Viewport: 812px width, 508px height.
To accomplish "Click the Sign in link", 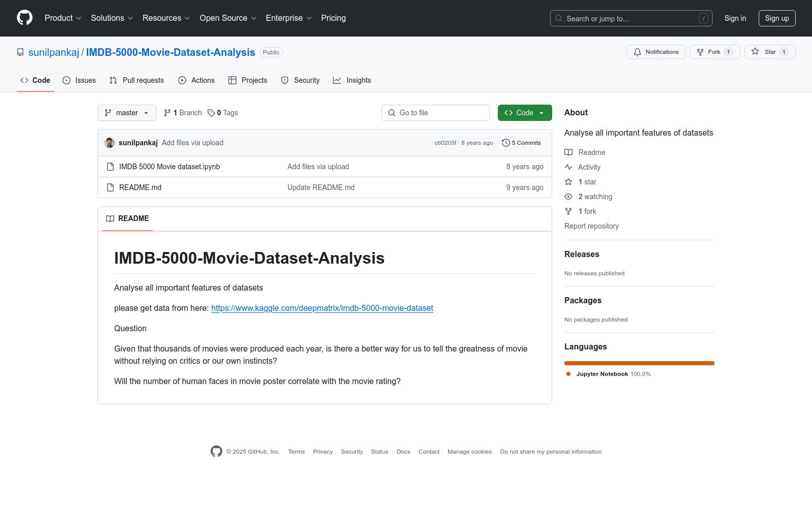I will (x=735, y=18).
